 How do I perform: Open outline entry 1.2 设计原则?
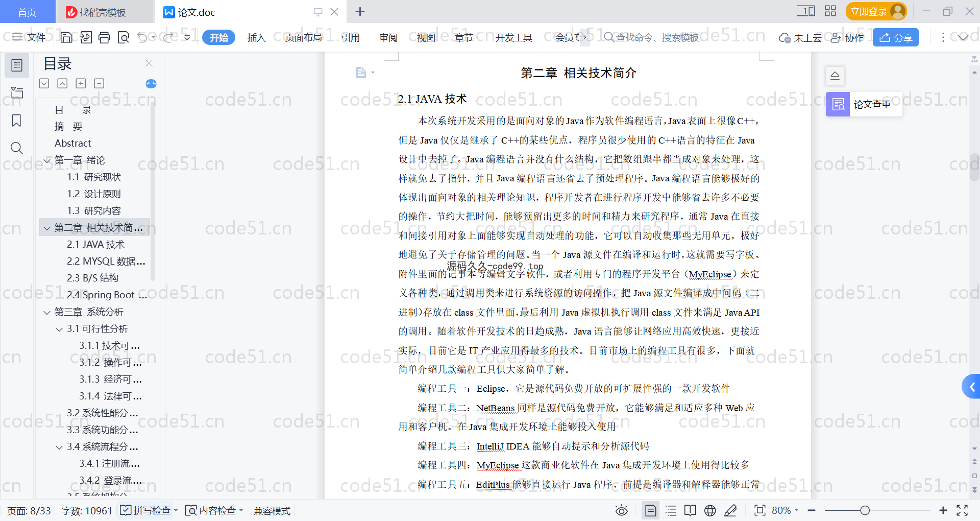(x=94, y=194)
